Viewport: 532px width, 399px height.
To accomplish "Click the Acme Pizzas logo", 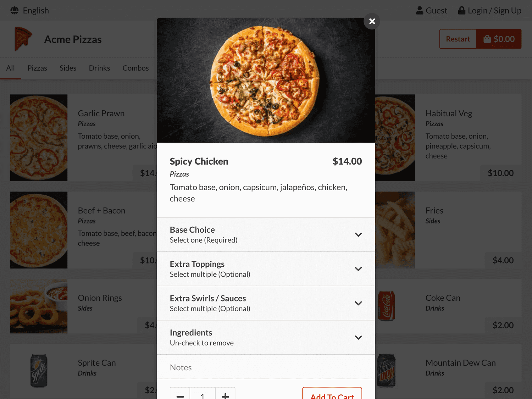I will point(23,39).
